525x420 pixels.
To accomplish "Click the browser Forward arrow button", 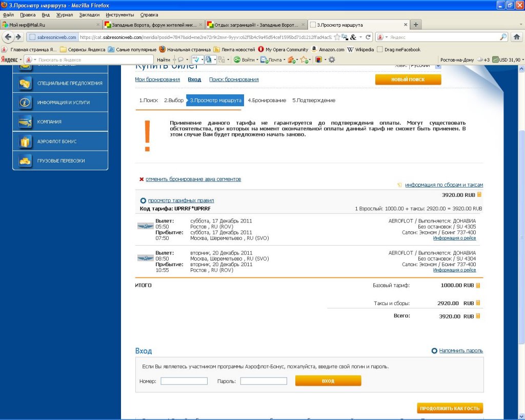I will click(x=18, y=37).
